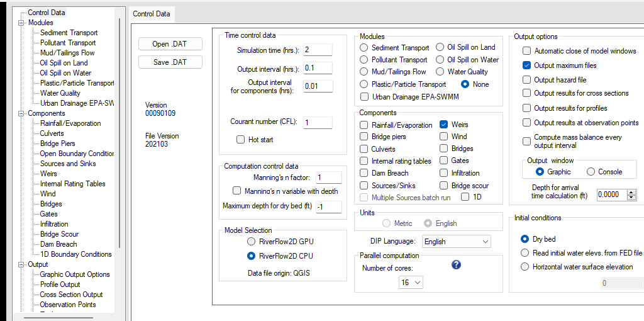Viewport: 644px width, 321px height.
Task: Enable Output results for profiles
Action: coord(526,108)
